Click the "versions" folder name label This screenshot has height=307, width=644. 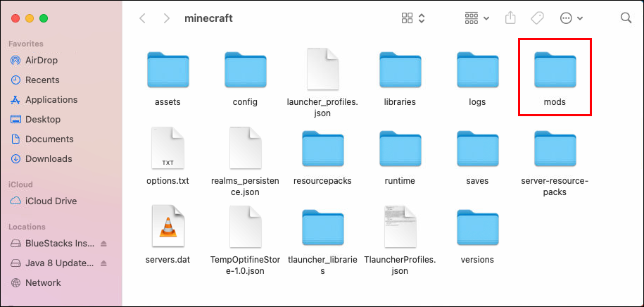(x=477, y=260)
